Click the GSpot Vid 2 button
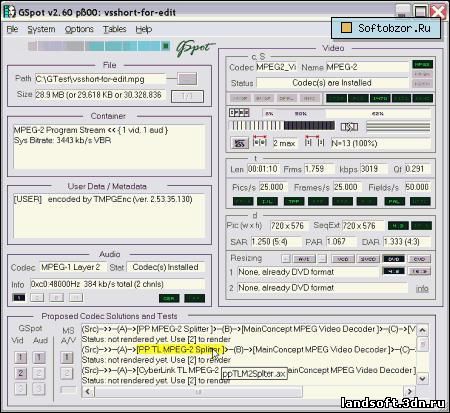The image size is (450, 413). 20,373
